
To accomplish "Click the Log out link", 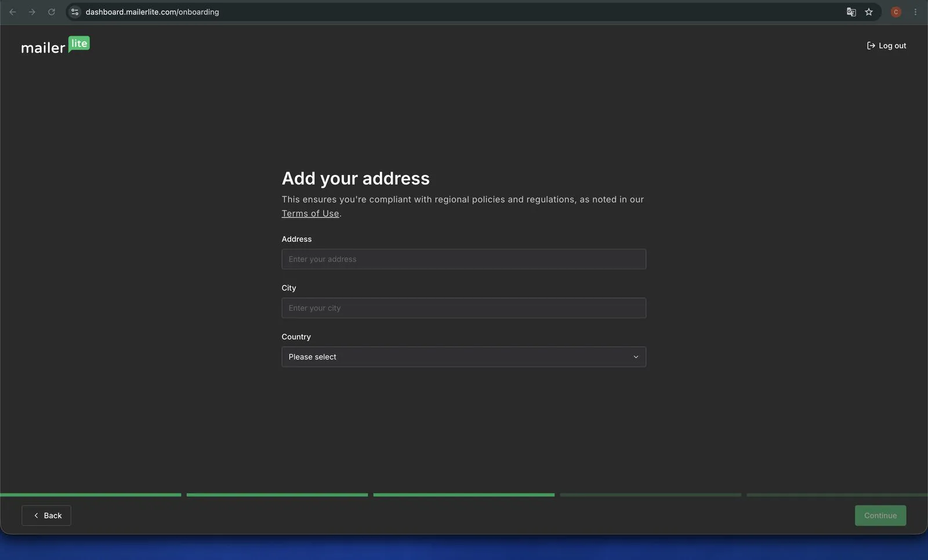I will coord(886,46).
